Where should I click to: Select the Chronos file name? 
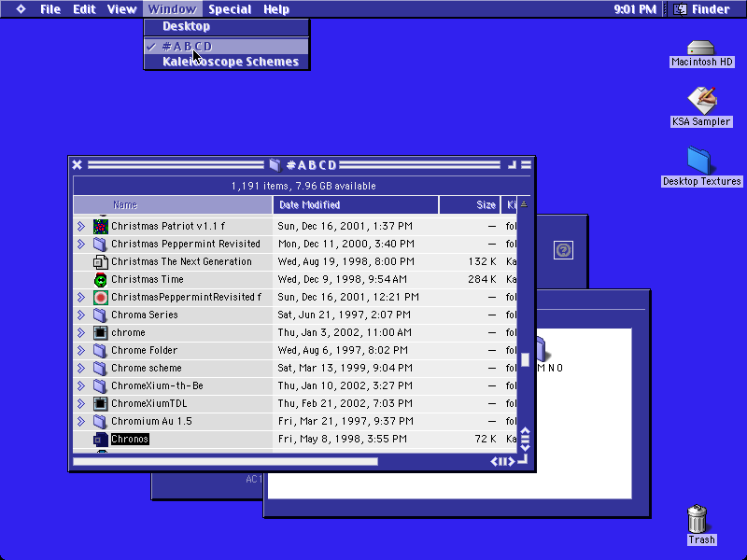(x=130, y=439)
